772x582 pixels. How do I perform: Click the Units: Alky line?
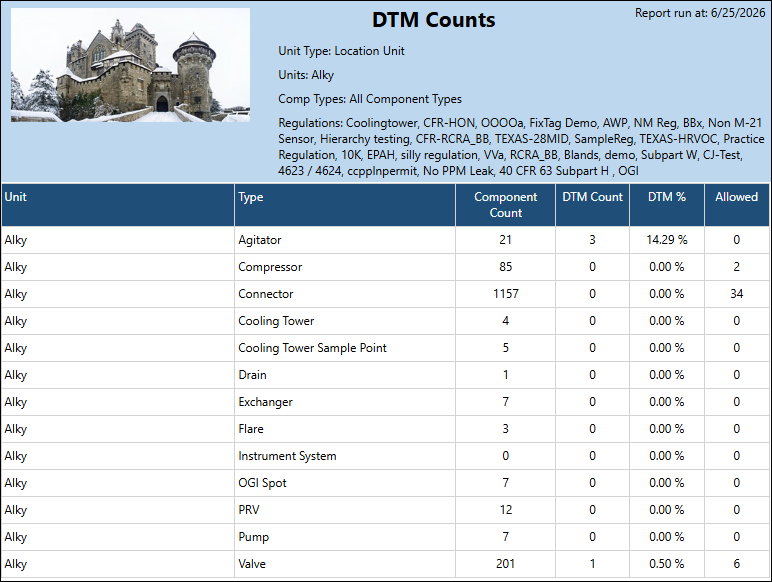pos(306,75)
